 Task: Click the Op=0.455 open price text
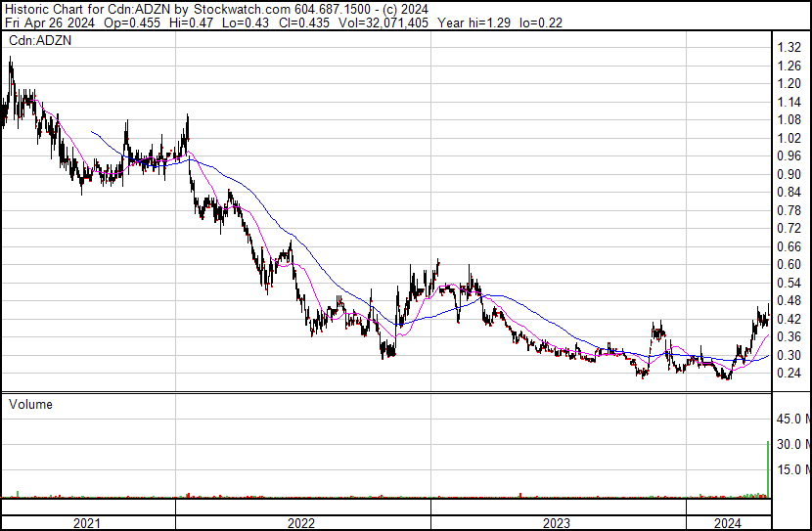(x=132, y=22)
